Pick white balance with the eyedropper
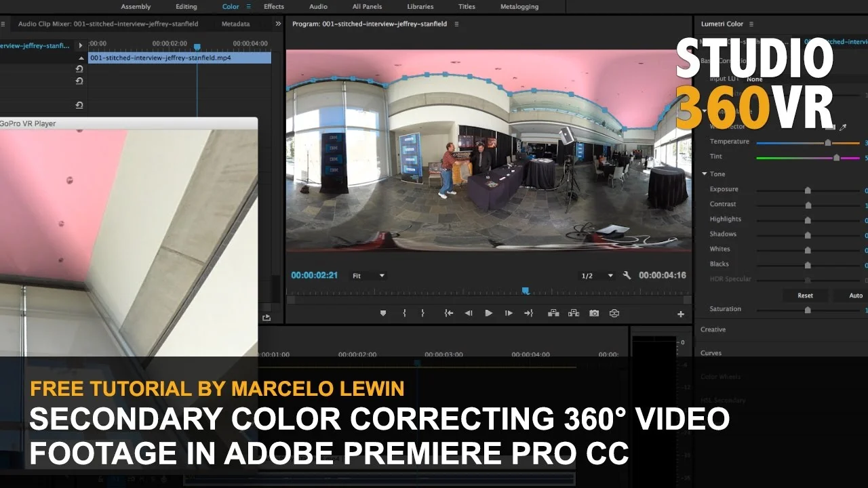Image resolution: width=868 pixels, height=488 pixels. (843, 127)
